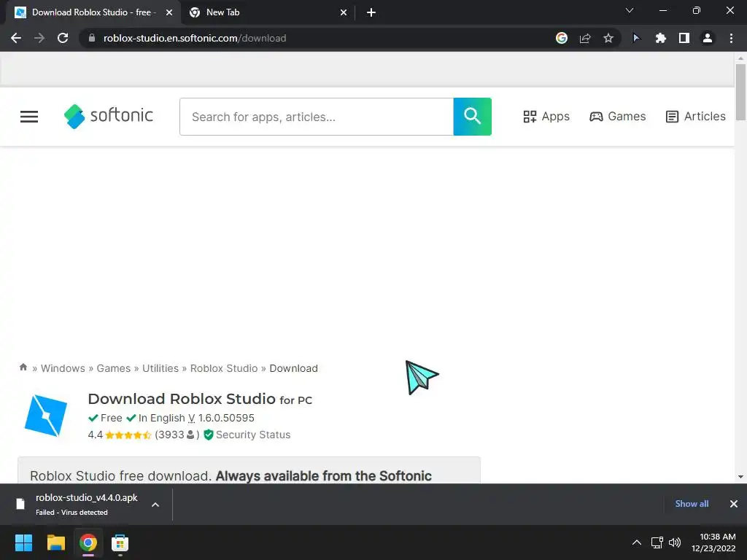Open the Games section
Screen dimensions: 747x560
pos(617,116)
